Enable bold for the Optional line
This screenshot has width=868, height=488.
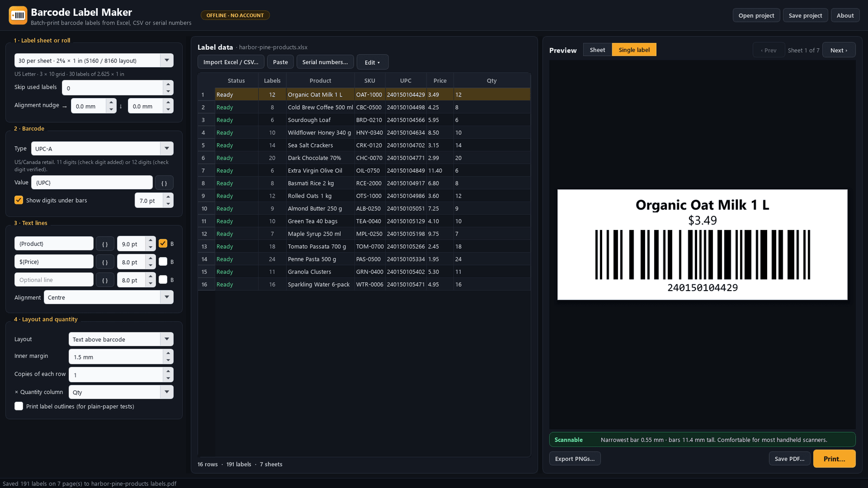coord(163,280)
